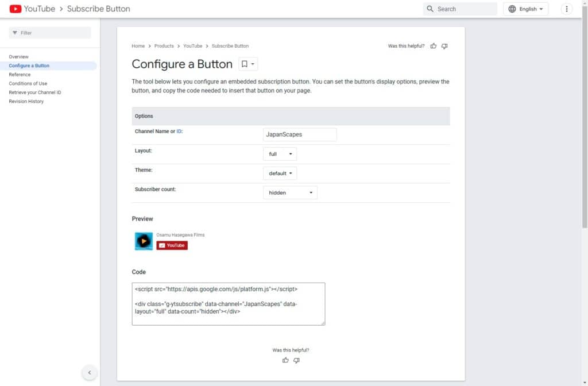Open Conditions of Use in sidebar
Screen dimensions: 588x386
(x=28, y=83)
